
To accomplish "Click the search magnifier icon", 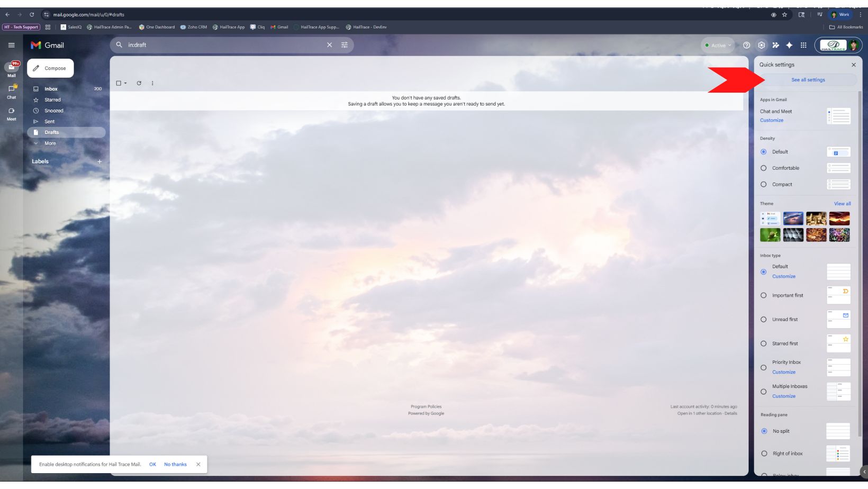I will click(119, 45).
